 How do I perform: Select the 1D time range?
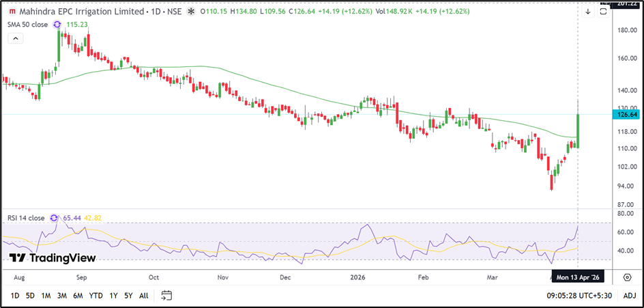pyautogui.click(x=14, y=296)
